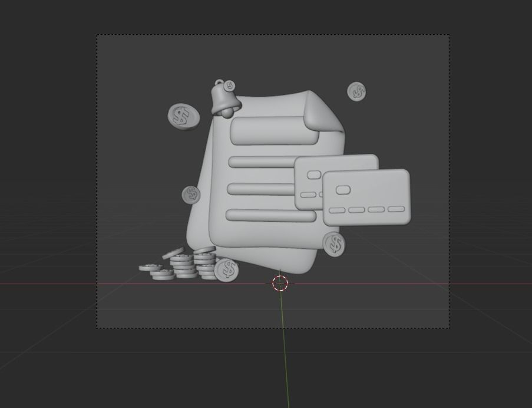This screenshot has width=532, height=408.
Task: Select the front credit card
Action: pos(366,197)
